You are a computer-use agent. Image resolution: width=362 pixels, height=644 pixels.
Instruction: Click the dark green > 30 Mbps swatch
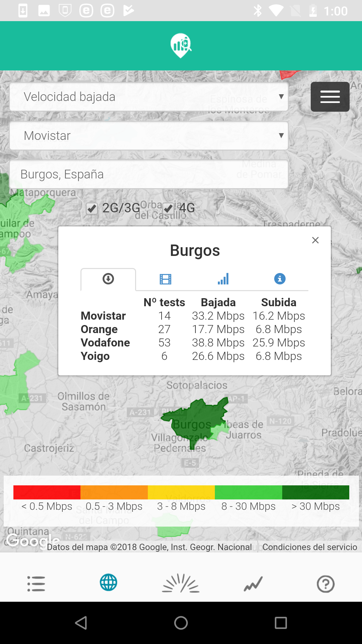(316, 492)
